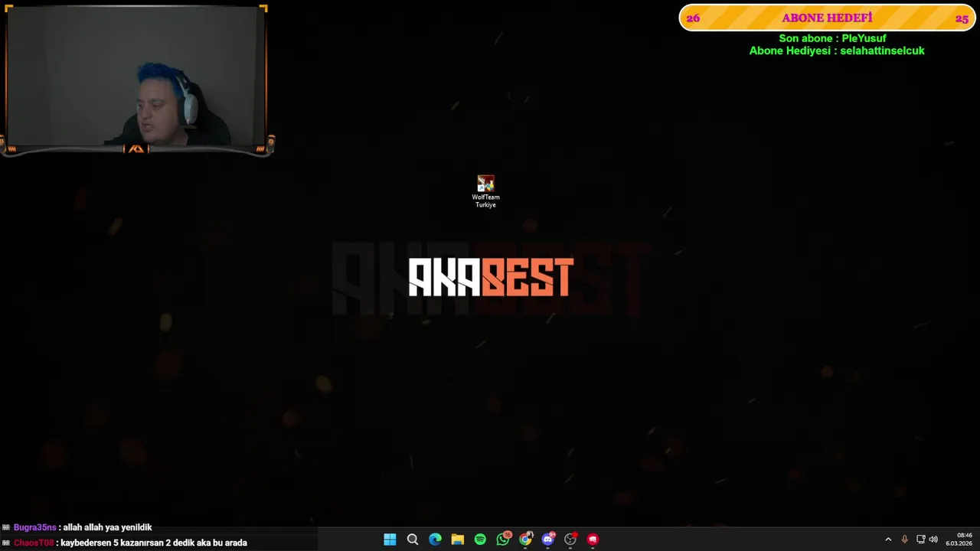This screenshot has height=551, width=980.
Task: Click chat username Bugra35ns
Action: [34, 527]
